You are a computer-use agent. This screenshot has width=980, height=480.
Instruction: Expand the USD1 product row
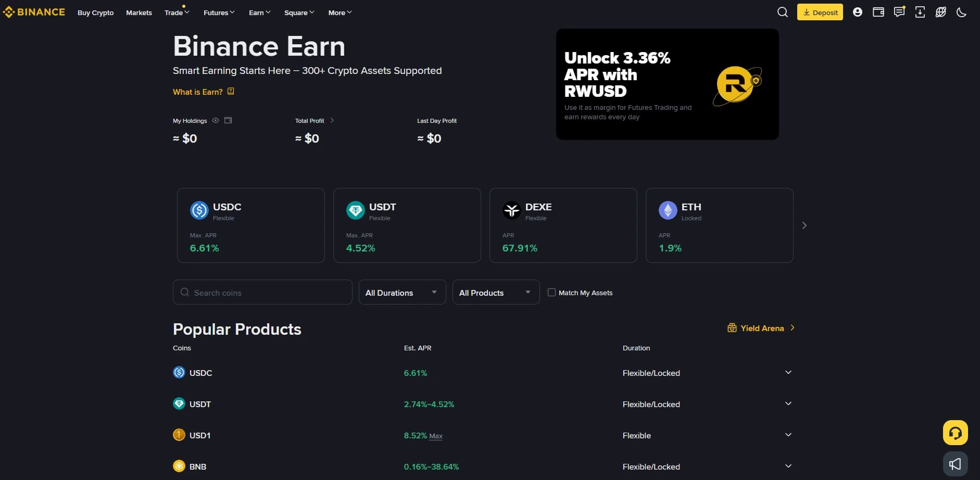[788, 435]
